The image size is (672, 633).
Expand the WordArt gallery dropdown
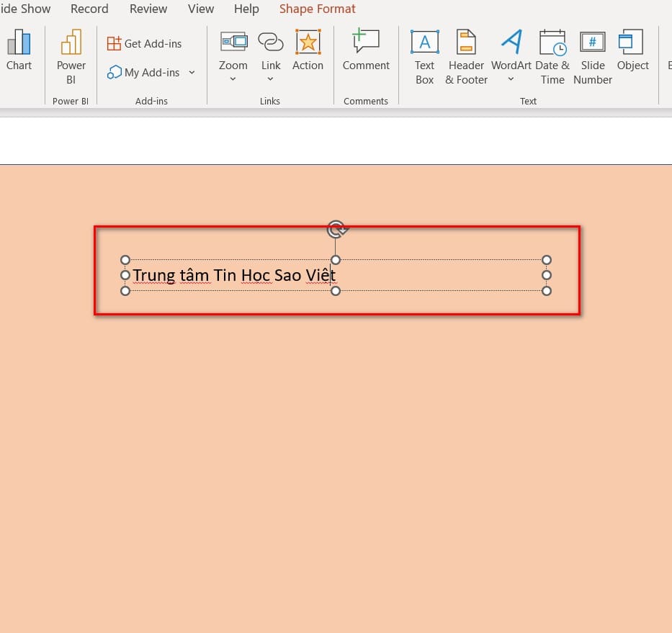pos(511,78)
